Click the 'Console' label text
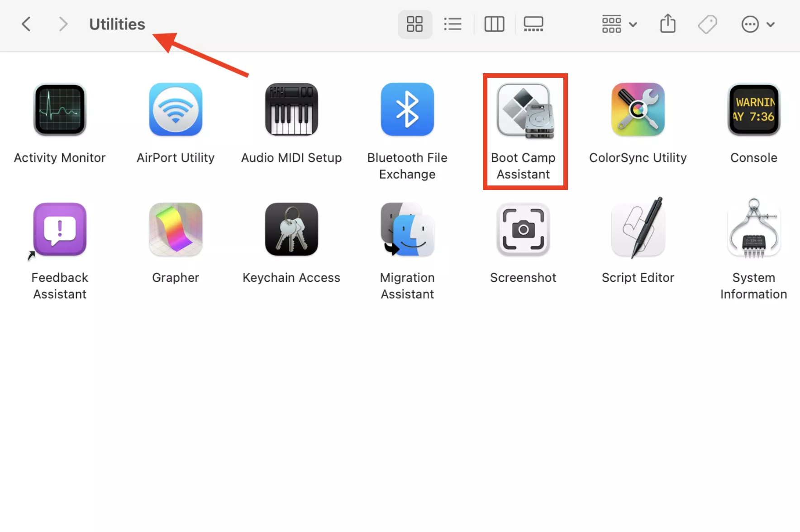Viewport: 800px width, 532px height. tap(754, 157)
